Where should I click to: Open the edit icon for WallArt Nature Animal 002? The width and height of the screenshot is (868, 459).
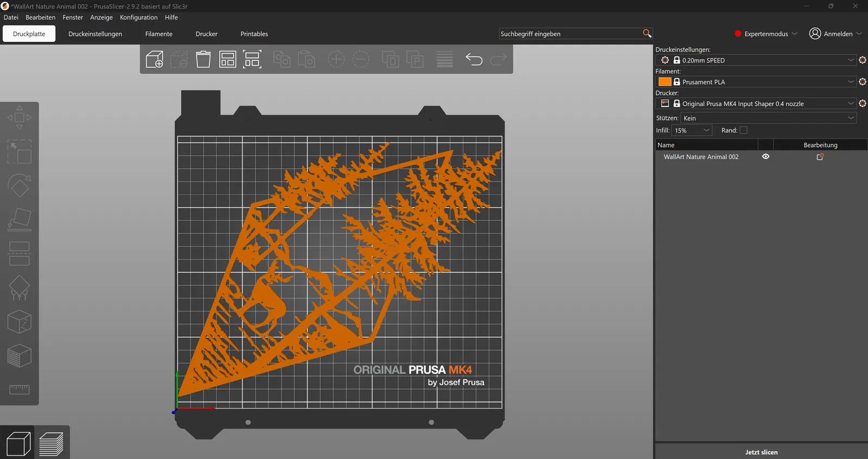pyautogui.click(x=820, y=157)
